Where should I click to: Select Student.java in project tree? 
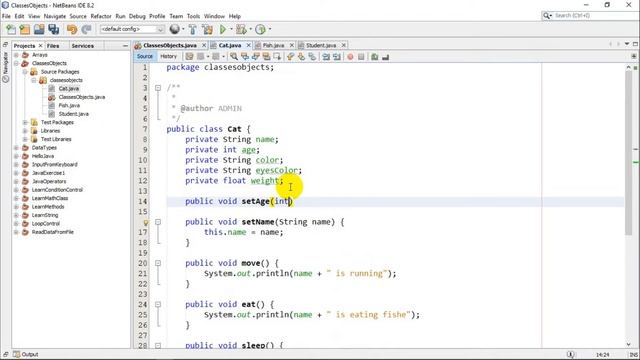click(x=73, y=114)
